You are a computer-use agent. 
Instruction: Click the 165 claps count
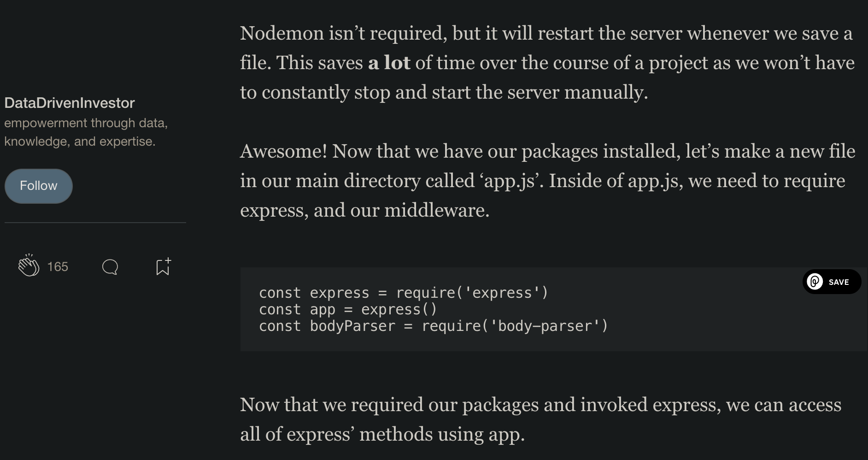(58, 267)
